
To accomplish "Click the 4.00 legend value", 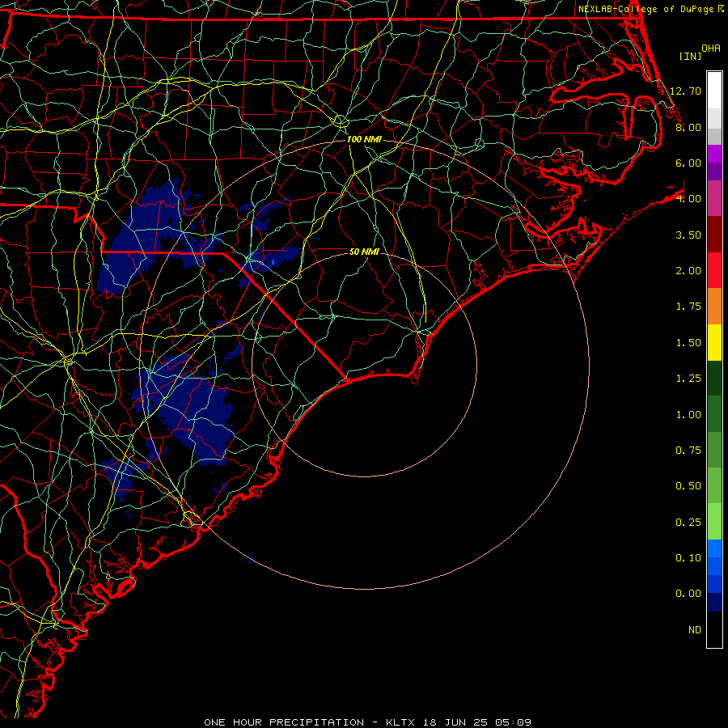I will click(x=688, y=199).
